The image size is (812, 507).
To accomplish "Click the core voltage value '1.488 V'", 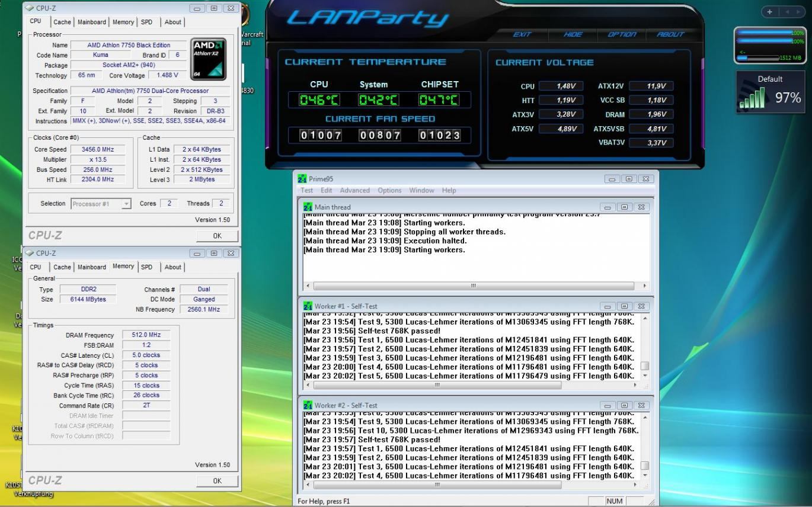I will coord(168,75).
